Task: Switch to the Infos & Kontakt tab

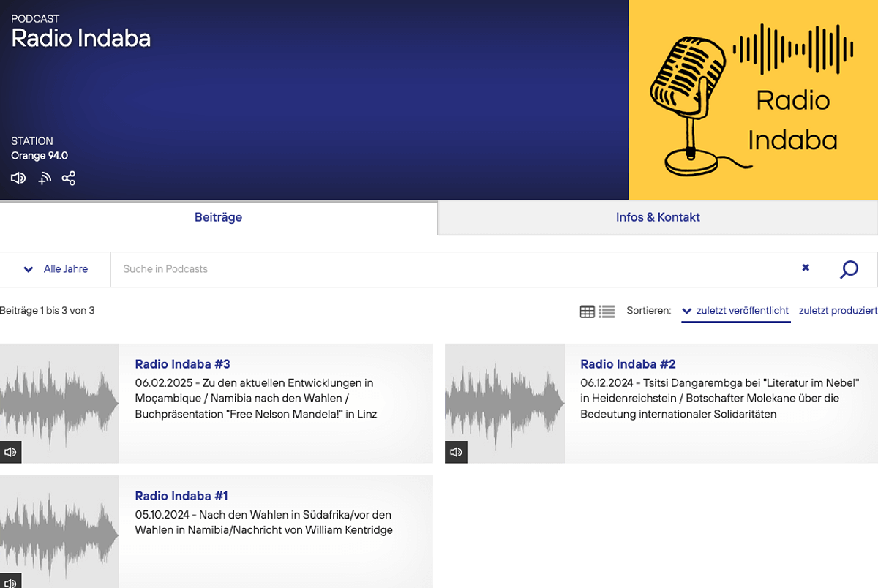Action: click(x=657, y=217)
